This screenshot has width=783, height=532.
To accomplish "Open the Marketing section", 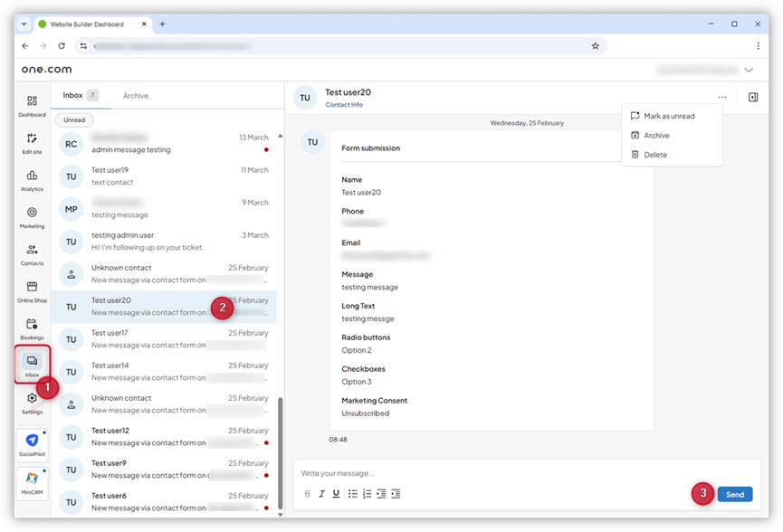I will 32,217.
